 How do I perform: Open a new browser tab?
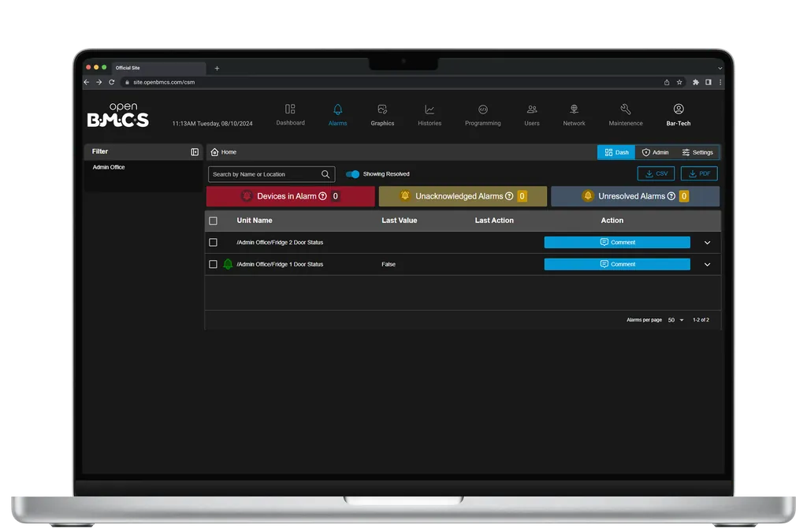pos(218,68)
